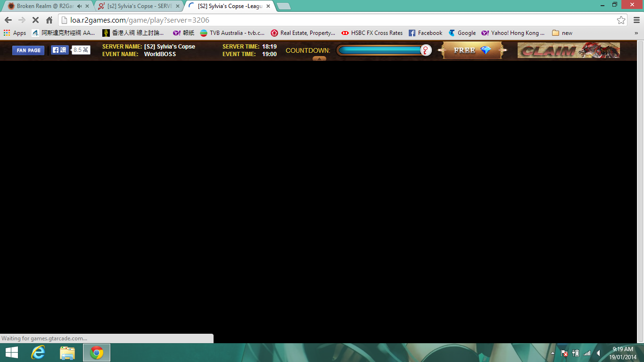Expand hidden system tray icons
Image resolution: width=644 pixels, height=362 pixels.
[553, 353]
